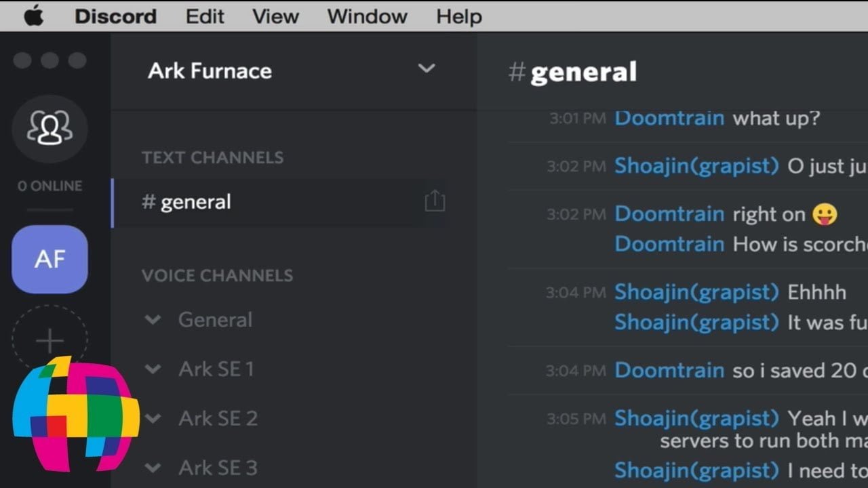Click the Apple logo in the menu bar
Viewport: 868px width, 488px height.
tap(32, 16)
